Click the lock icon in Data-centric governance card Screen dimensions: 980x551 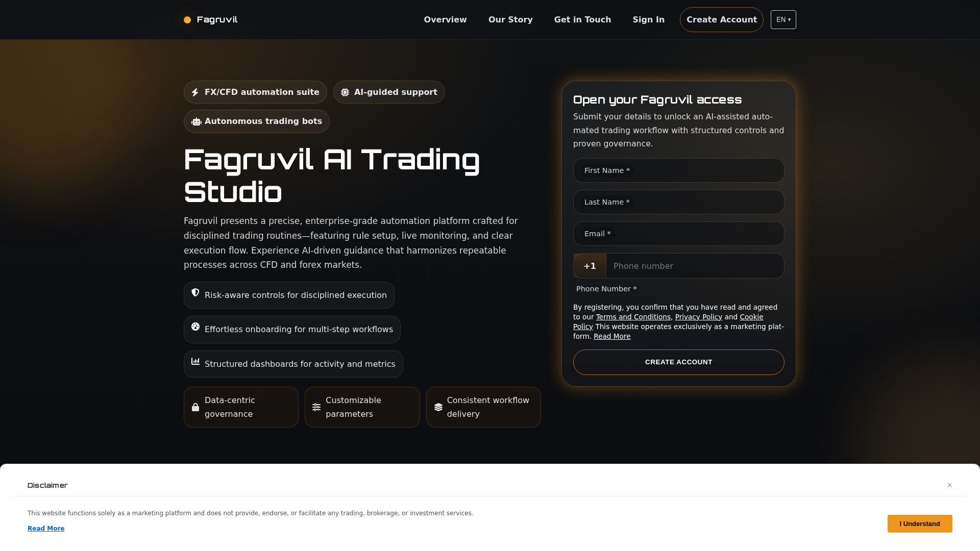click(195, 407)
